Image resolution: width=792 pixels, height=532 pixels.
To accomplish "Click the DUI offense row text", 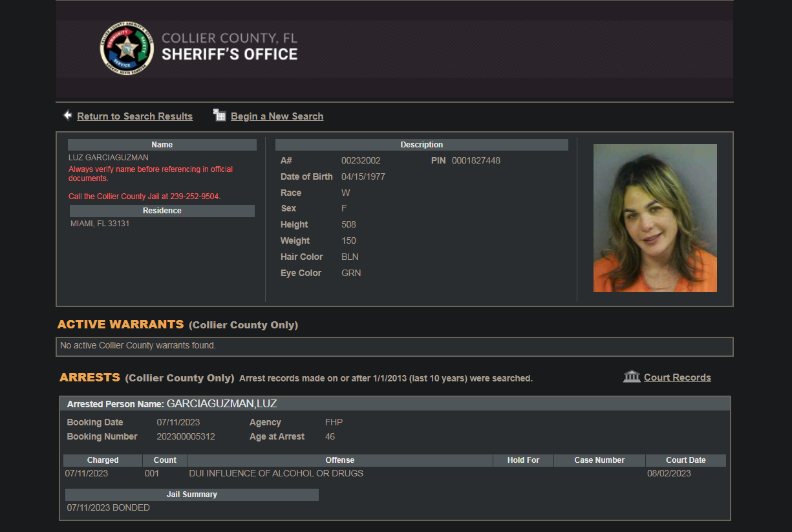I will point(276,473).
